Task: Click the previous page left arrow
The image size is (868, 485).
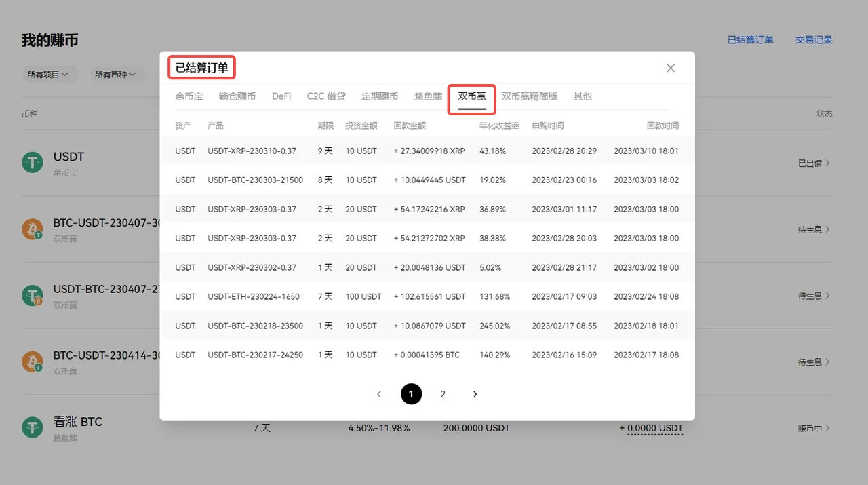Action: (x=379, y=394)
